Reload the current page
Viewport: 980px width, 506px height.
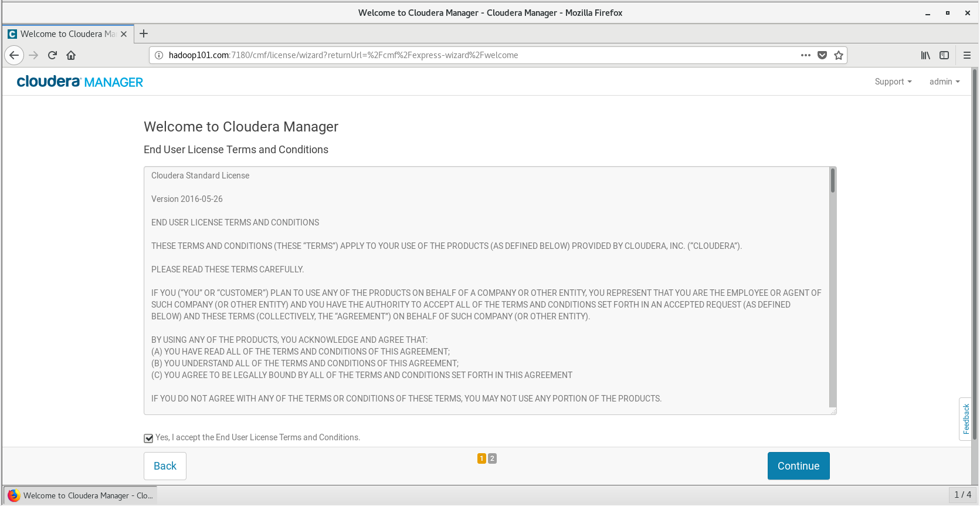(52, 55)
